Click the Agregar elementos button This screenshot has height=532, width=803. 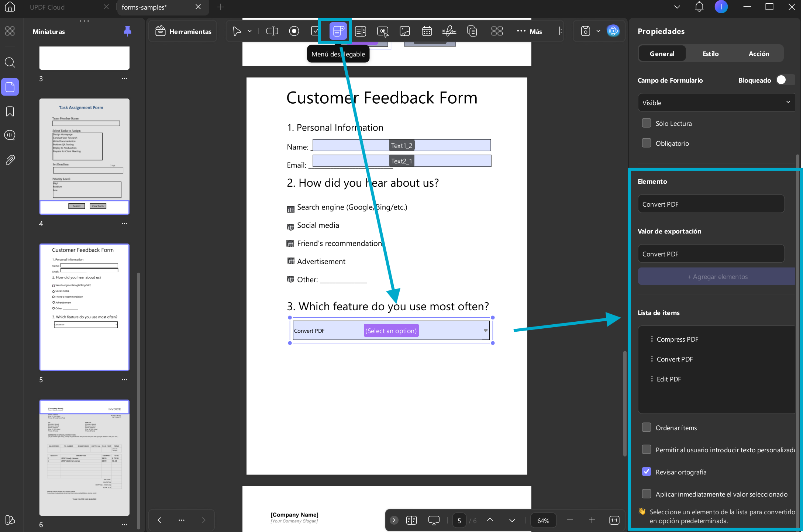(x=717, y=277)
